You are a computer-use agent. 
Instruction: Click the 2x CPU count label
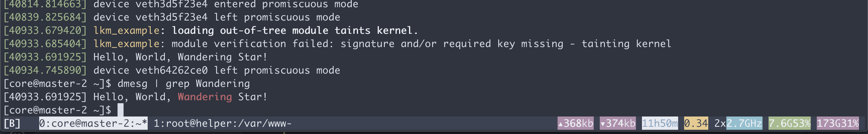pyautogui.click(x=720, y=123)
